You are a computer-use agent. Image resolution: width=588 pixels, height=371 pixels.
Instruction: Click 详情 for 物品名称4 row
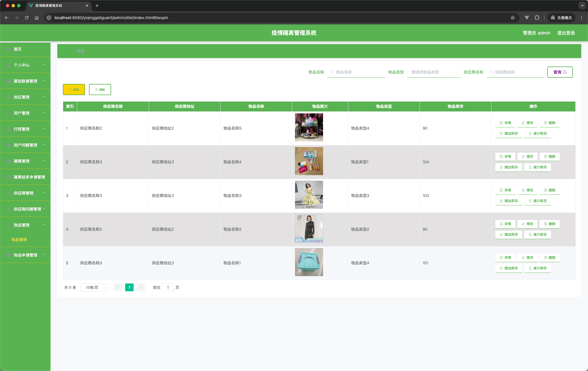[x=505, y=157]
